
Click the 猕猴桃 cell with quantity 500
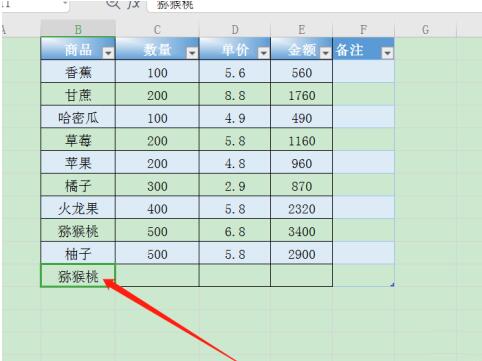[x=78, y=231]
